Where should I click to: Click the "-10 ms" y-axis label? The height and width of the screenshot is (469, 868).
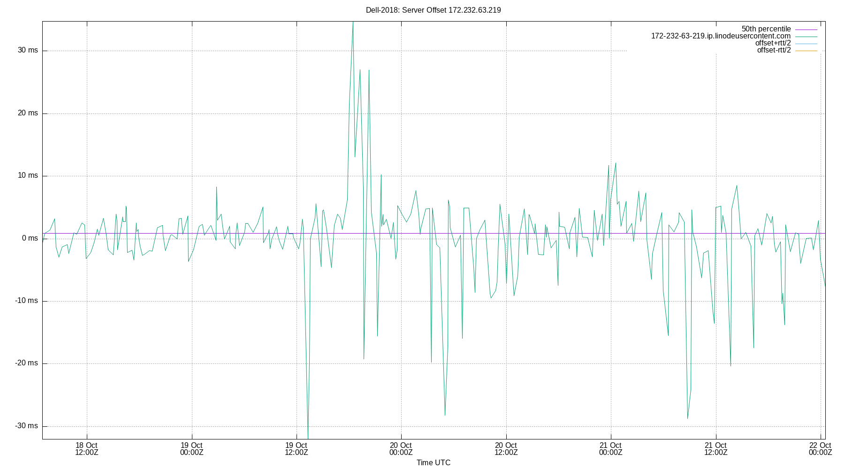click(27, 301)
